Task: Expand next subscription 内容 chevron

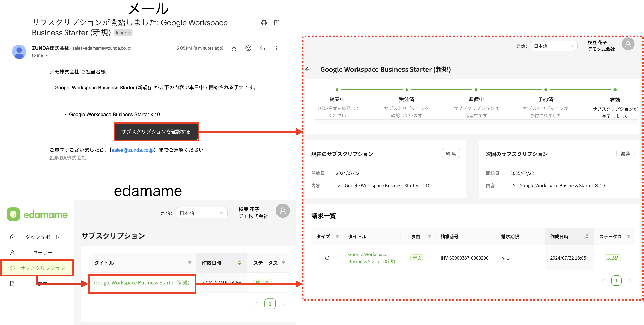Action: tap(514, 185)
